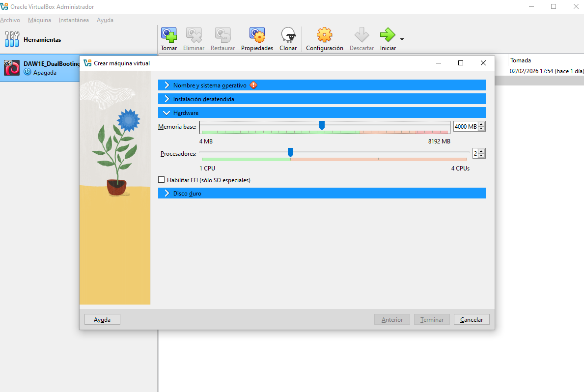Click the Procesadores slider handle
The height and width of the screenshot is (392, 584).
290,152
